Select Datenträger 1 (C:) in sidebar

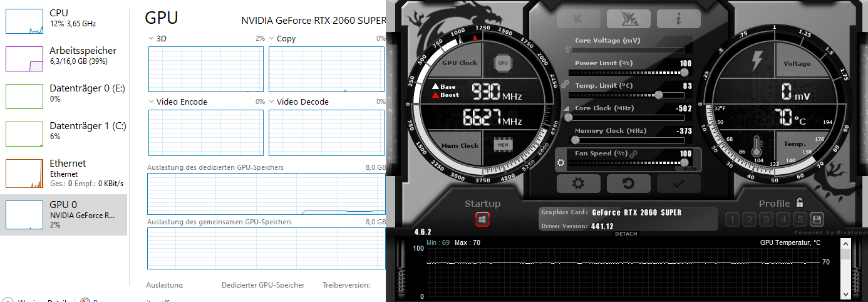(63, 133)
